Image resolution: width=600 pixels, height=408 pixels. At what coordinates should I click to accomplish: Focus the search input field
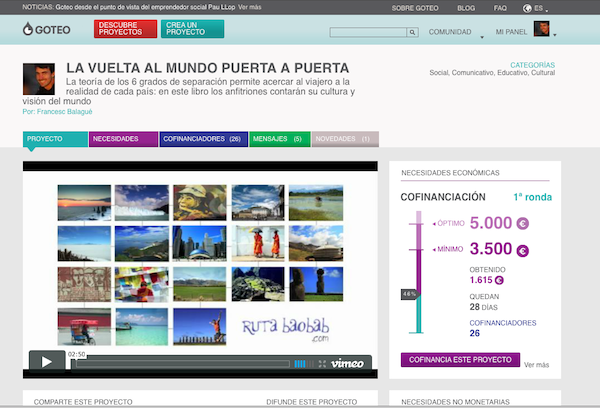(x=367, y=32)
